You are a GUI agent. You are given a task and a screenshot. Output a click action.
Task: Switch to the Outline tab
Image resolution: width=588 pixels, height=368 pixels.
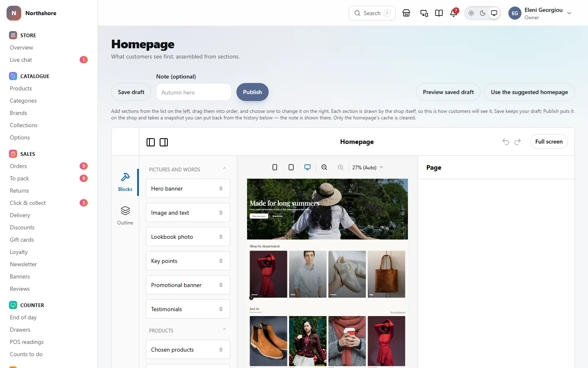coord(125,216)
